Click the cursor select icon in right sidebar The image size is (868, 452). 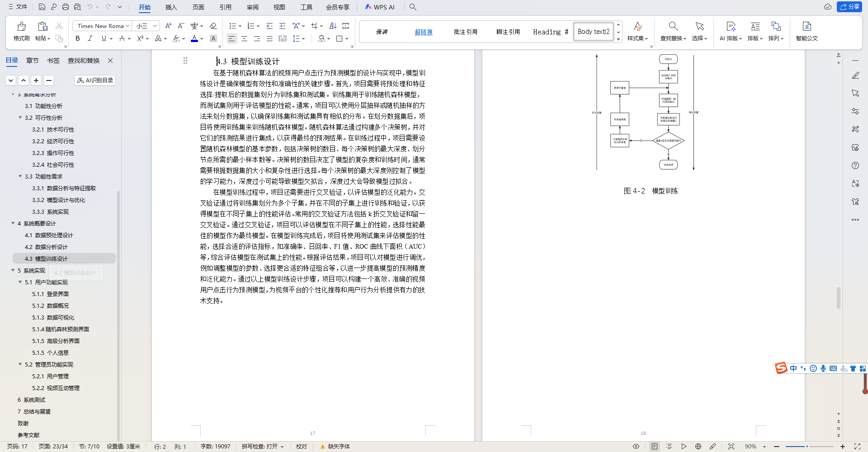855,93
